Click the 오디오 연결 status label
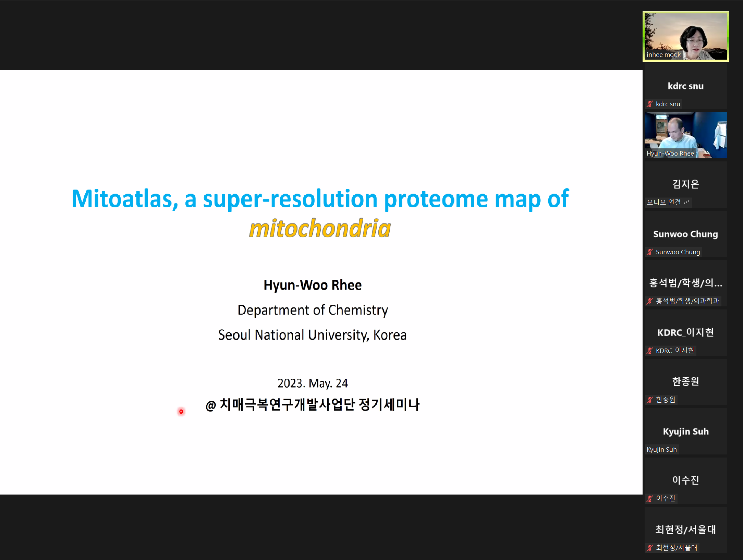The image size is (743, 560). pyautogui.click(x=668, y=202)
